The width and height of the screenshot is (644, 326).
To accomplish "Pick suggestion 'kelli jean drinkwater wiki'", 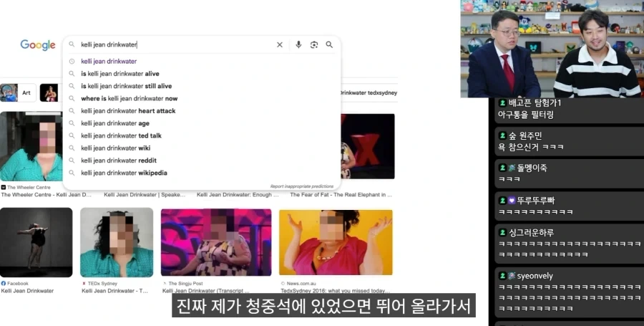I will pos(116,148).
